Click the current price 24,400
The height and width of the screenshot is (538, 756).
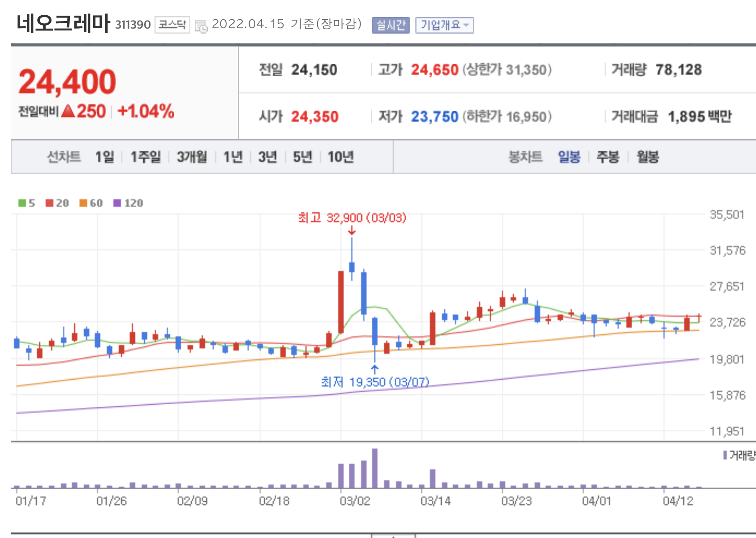click(x=67, y=82)
